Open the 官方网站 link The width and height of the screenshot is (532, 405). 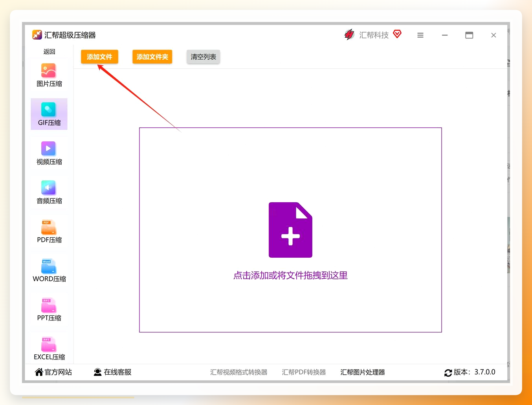point(58,372)
